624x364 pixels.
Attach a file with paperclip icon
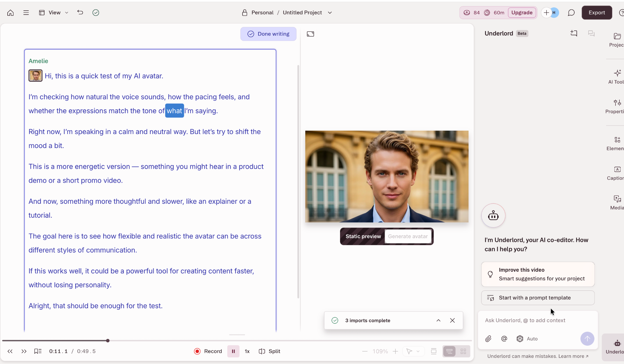488,339
